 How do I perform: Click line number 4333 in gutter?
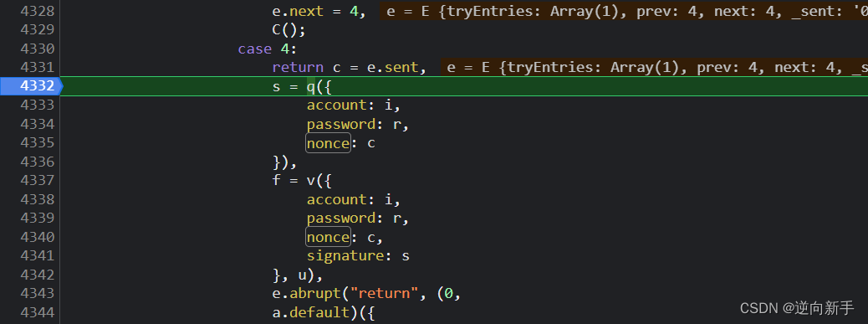tap(38, 105)
